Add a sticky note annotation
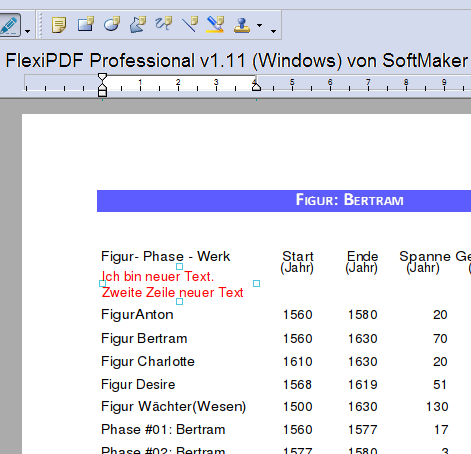This screenshot has width=471, height=454. [x=59, y=25]
